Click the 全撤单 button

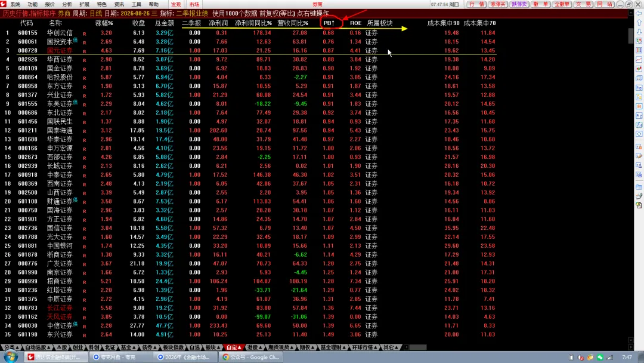pyautogui.click(x=562, y=4)
